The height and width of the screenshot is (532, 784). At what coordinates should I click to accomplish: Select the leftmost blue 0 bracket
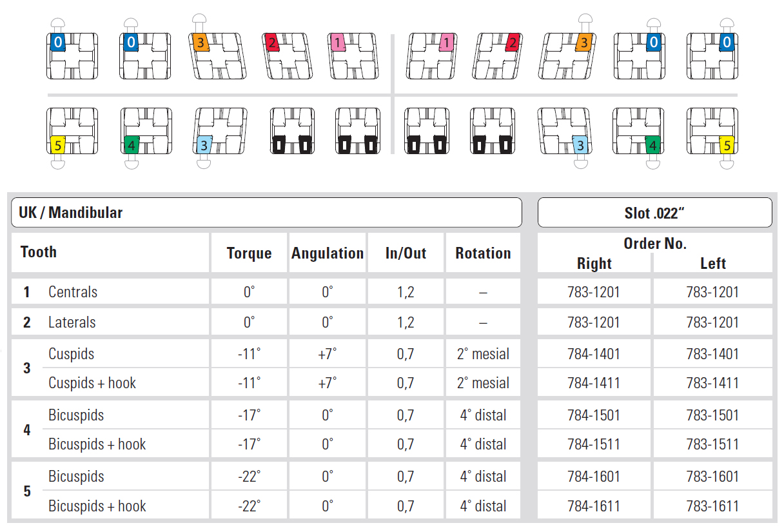pyautogui.click(x=73, y=55)
